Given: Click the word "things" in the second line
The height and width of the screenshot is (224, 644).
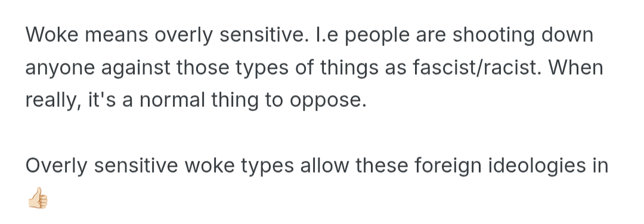Looking at the screenshot, I should [349, 69].
